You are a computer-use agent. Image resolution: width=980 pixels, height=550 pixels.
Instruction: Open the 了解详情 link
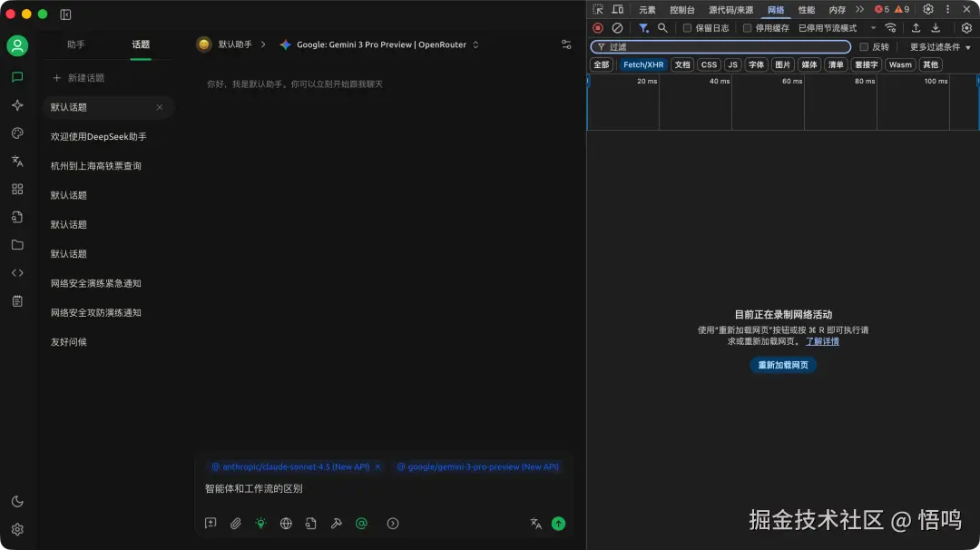tap(822, 341)
